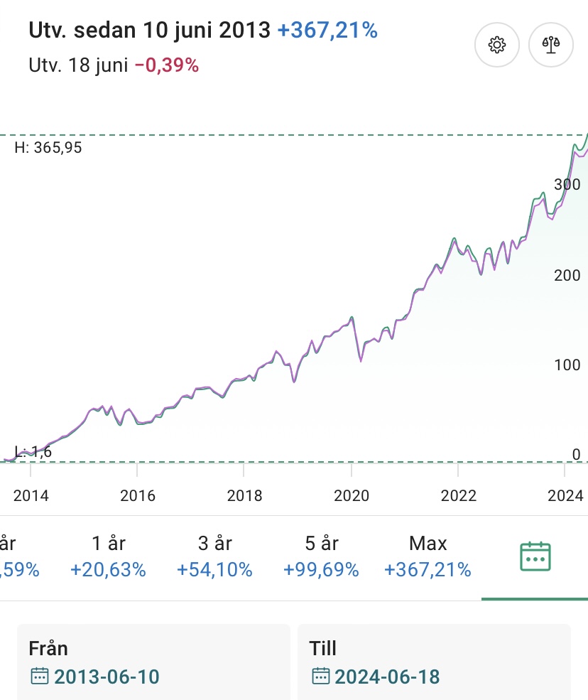588x700 pixels.
Task: Click the 2014 label on time axis
Action: [x=31, y=495]
